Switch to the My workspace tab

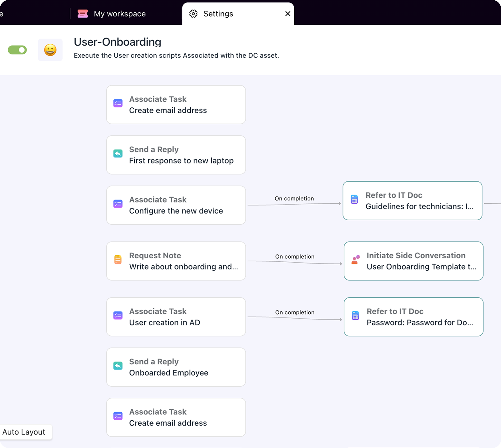click(x=120, y=14)
